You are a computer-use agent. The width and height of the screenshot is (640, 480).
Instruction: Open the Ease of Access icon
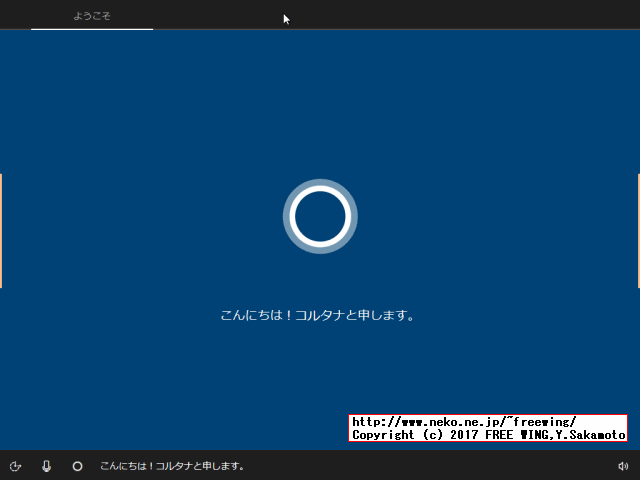point(15,466)
